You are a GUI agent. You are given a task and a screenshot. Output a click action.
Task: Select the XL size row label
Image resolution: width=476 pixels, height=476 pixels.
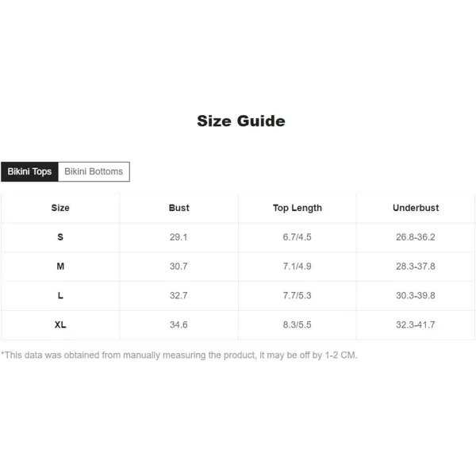(60, 324)
